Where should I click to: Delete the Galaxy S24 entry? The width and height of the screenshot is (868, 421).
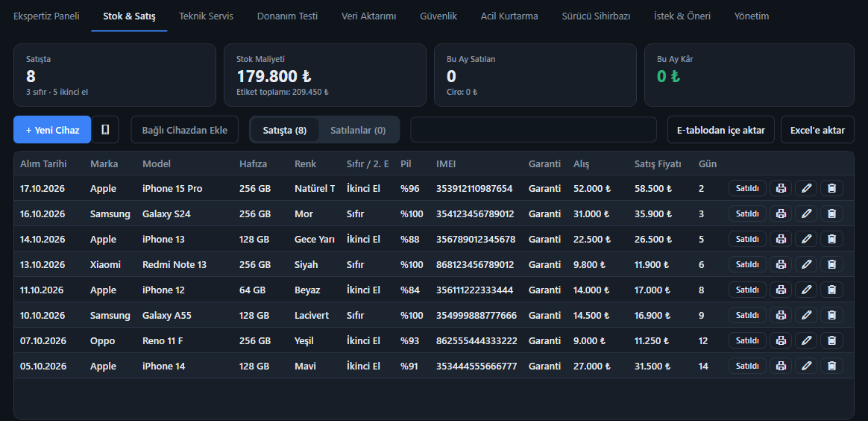tap(831, 213)
